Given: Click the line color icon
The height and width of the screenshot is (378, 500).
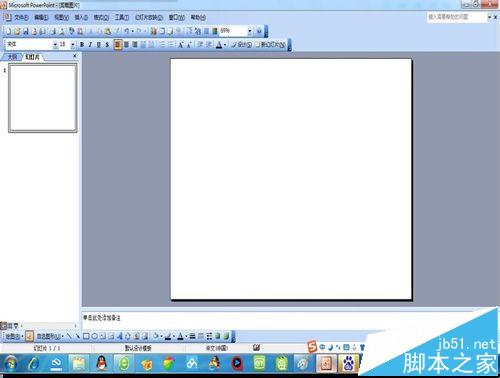Looking at the screenshot, I should coord(168,336).
